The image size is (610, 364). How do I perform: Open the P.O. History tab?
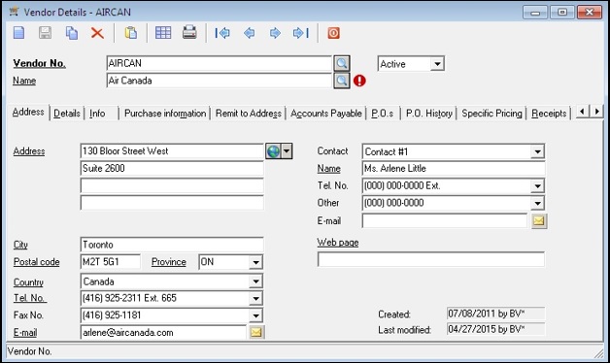point(429,114)
